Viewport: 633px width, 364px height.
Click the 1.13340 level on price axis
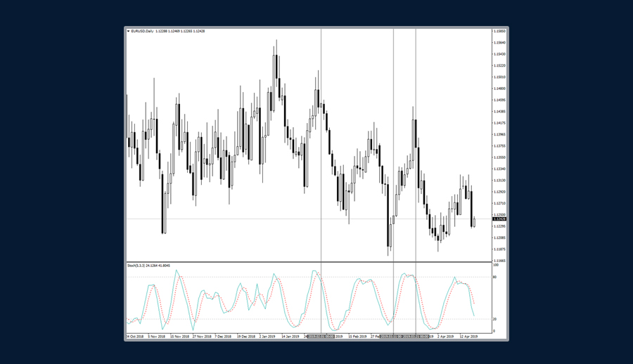(x=499, y=169)
